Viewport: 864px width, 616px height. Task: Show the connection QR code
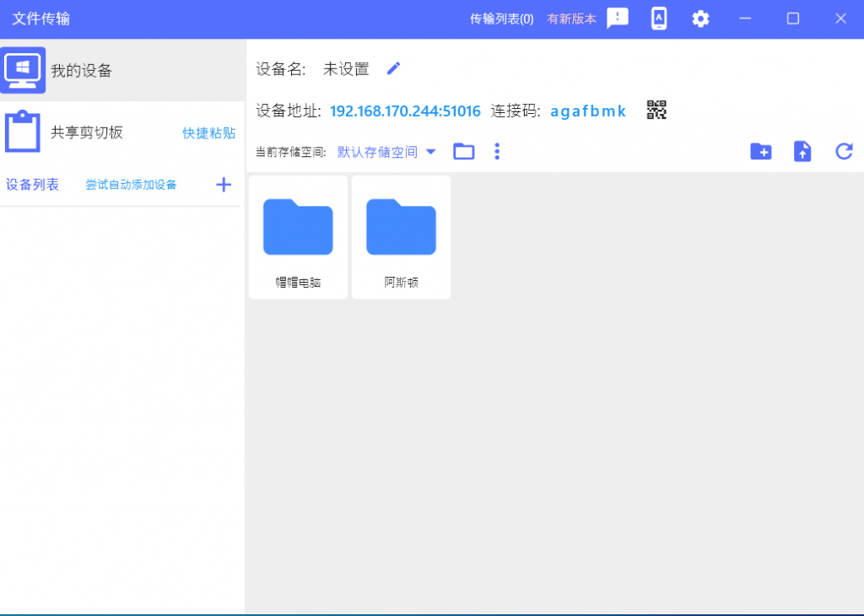[656, 110]
